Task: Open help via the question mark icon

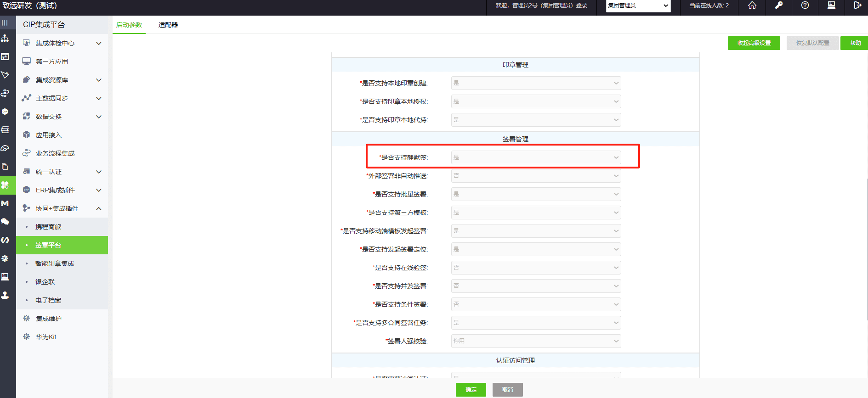Action: pos(805,6)
